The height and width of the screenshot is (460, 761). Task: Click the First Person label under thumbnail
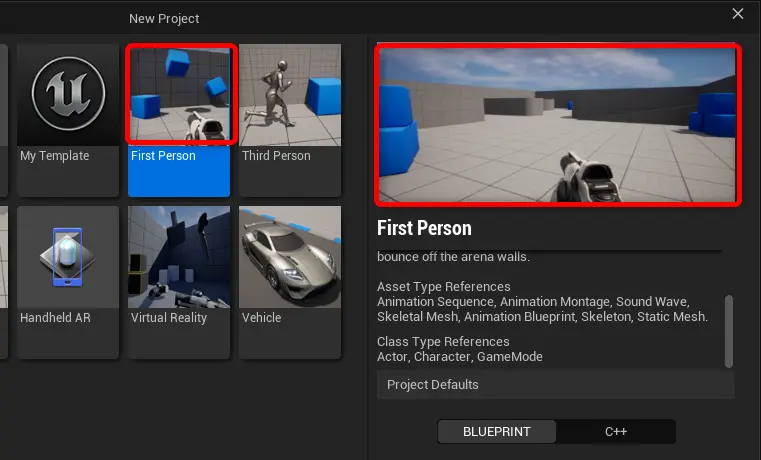click(164, 156)
